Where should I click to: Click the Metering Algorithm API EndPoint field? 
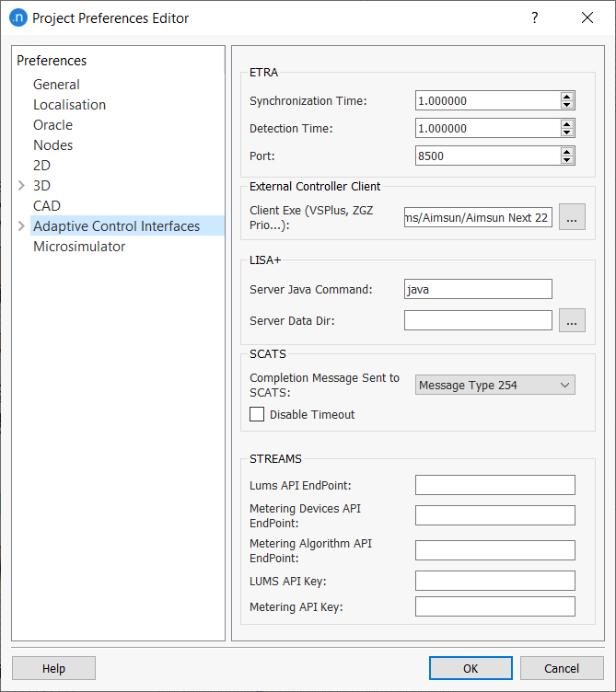point(495,550)
